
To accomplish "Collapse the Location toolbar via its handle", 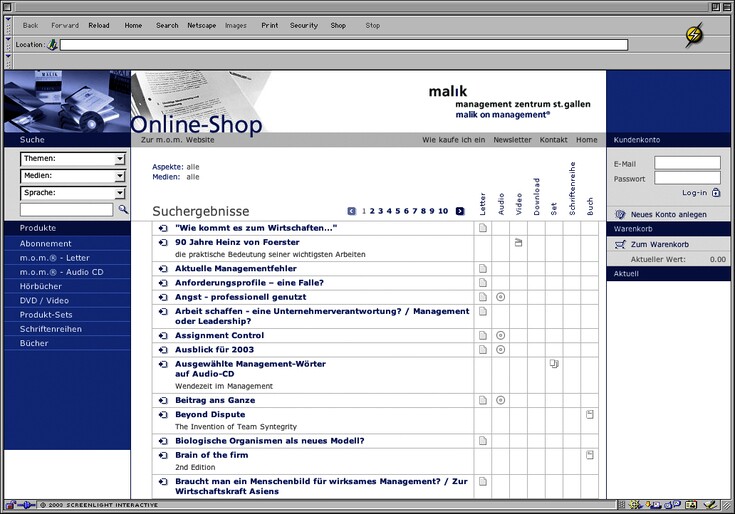I will [x=8, y=45].
